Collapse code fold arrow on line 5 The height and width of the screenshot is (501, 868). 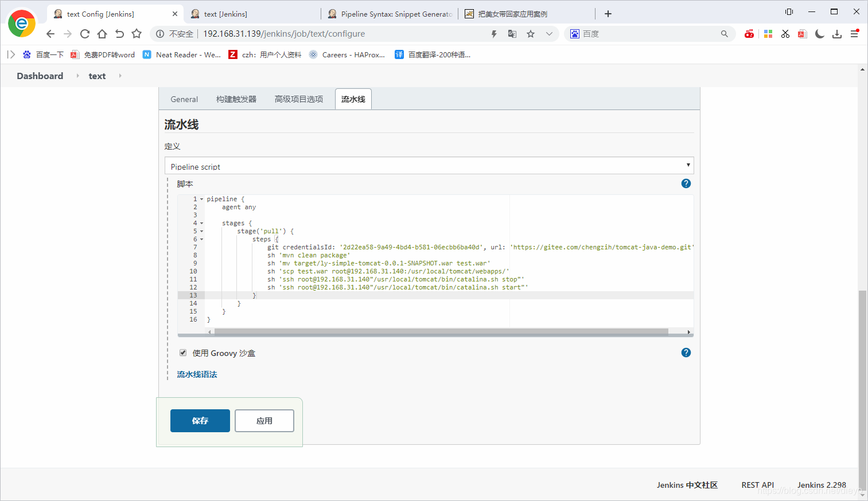(201, 231)
